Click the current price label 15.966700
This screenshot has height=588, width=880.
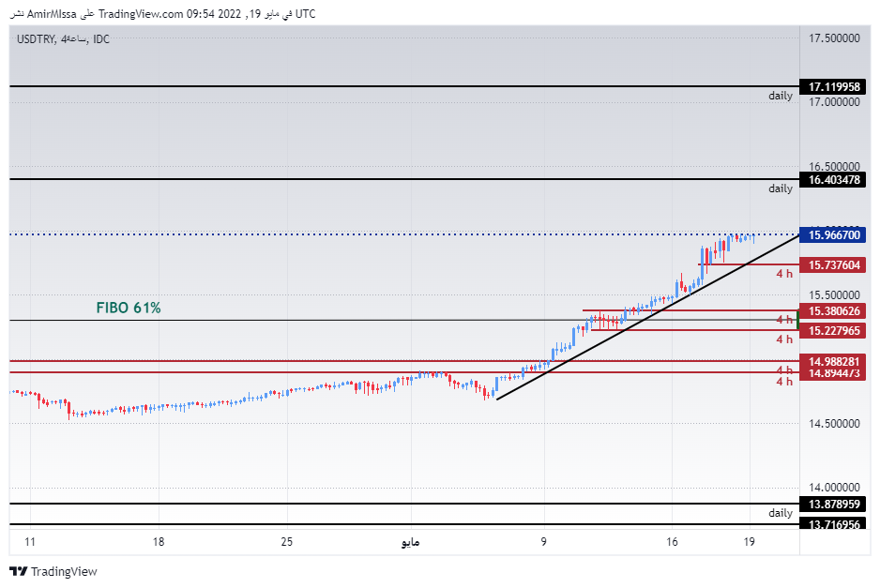click(834, 236)
